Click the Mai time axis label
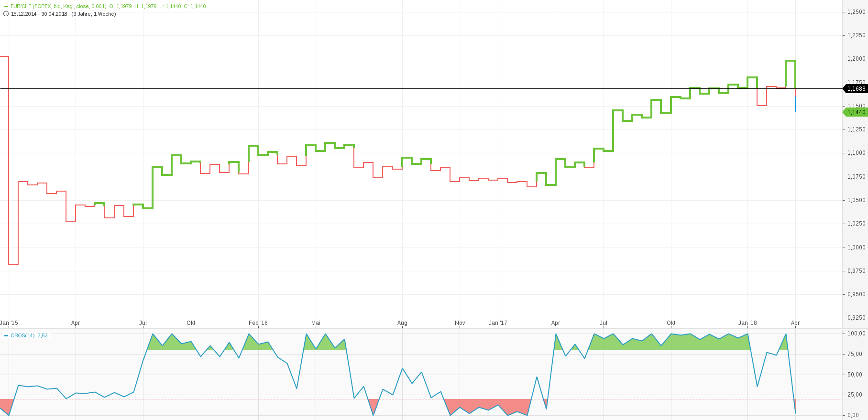The width and height of the screenshot is (868, 420). pyautogui.click(x=316, y=323)
